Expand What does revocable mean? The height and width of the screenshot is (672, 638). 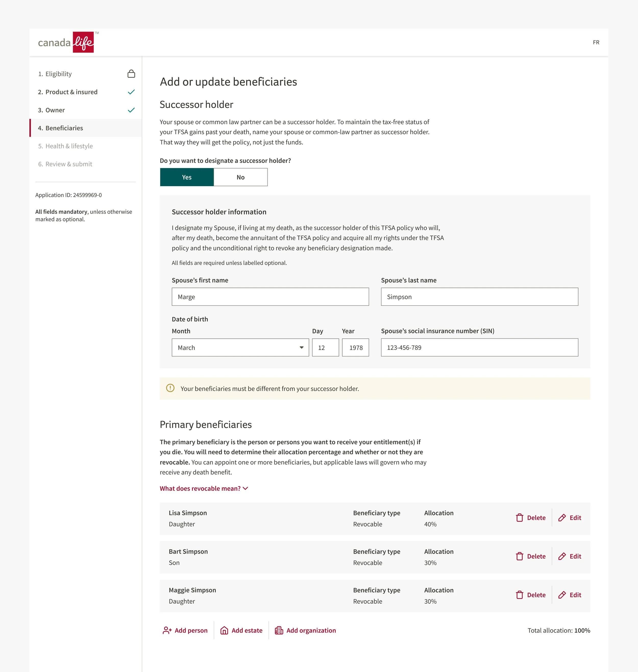(204, 488)
